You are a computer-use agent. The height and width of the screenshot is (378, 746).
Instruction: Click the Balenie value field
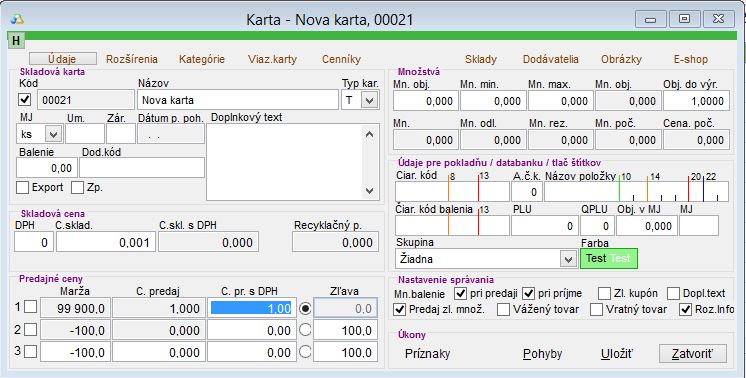(x=47, y=168)
